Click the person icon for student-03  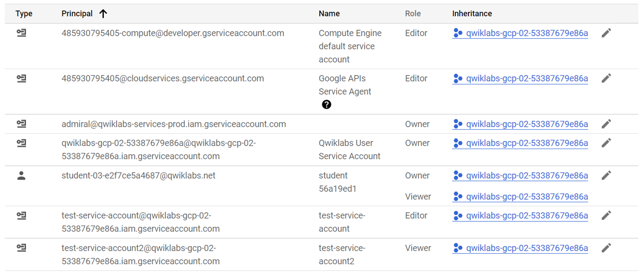tap(21, 176)
